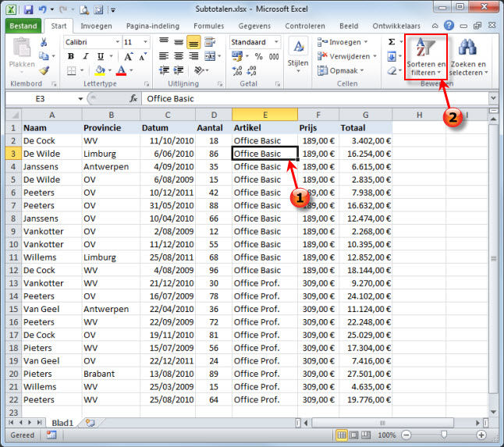504x447 pixels.
Task: Click the font color A icon
Action: coord(121,70)
